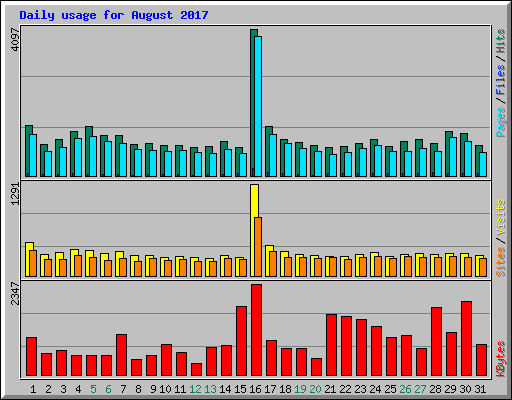Select day 4 on the x-axis

click(x=78, y=389)
